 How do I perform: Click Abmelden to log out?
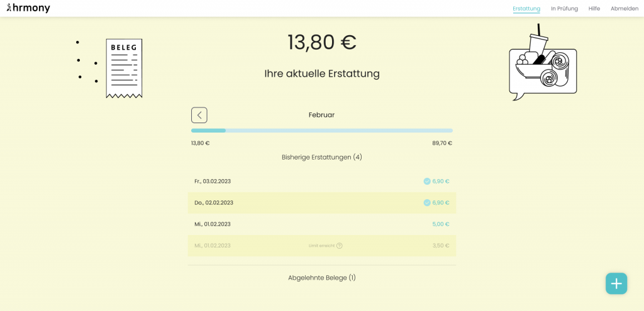(x=624, y=9)
